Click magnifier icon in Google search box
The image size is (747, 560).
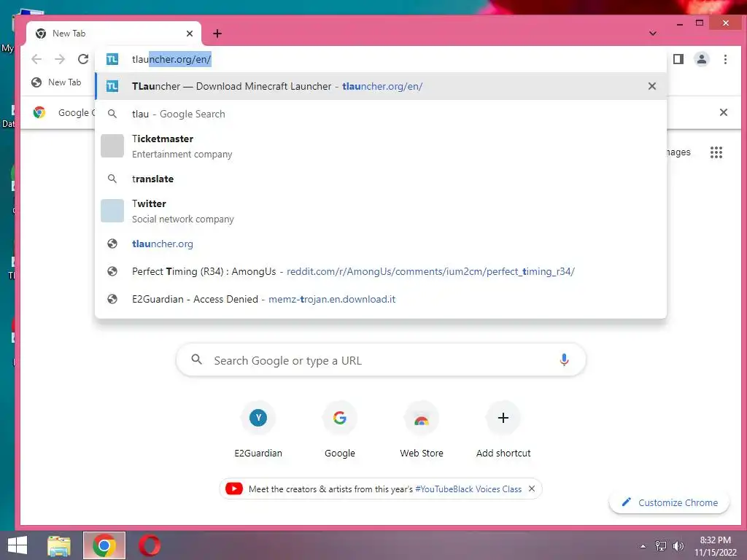point(197,359)
